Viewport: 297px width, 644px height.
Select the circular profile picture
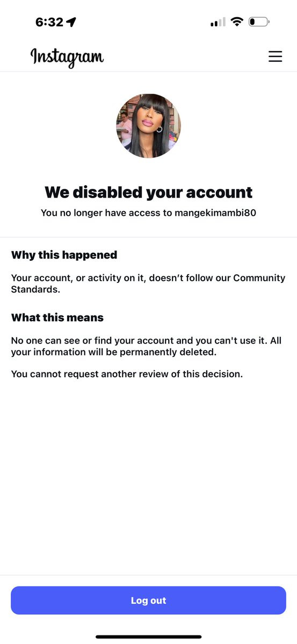pos(148,126)
